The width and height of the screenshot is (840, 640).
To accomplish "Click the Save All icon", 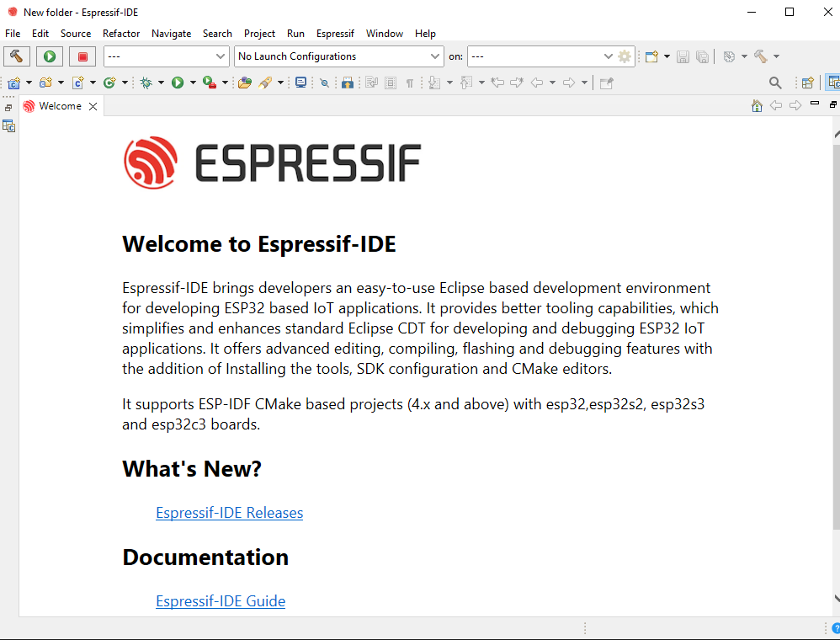I will 702,56.
